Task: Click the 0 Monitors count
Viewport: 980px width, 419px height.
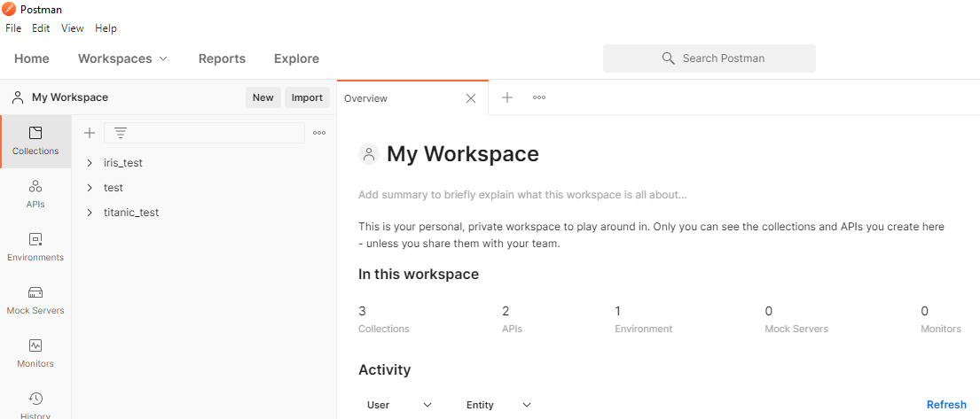Action: (941, 319)
